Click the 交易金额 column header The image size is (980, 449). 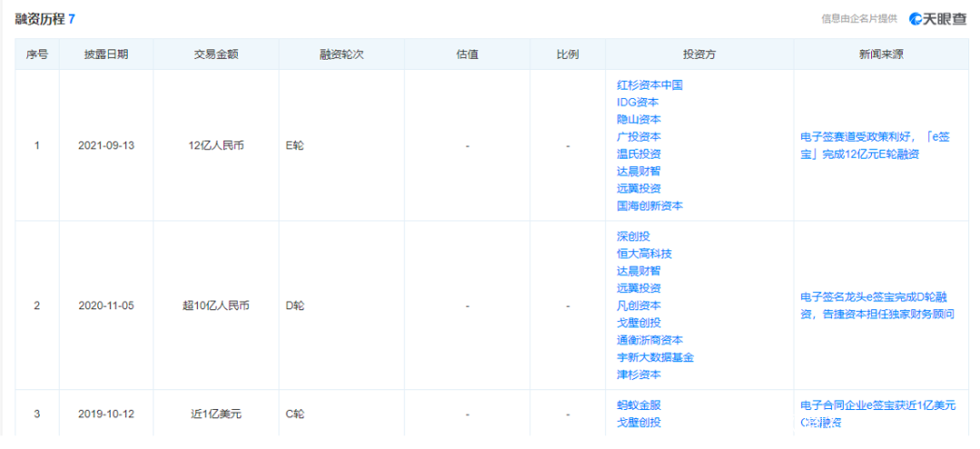click(x=216, y=54)
